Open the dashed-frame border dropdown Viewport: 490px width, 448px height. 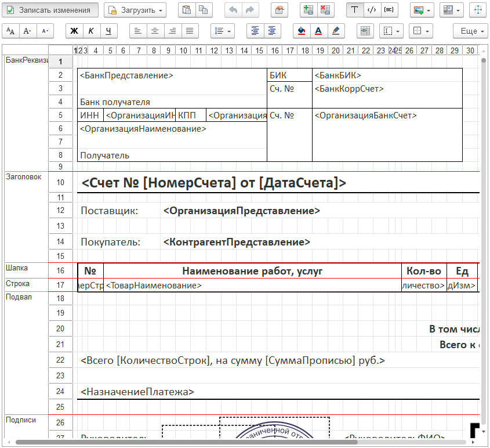pyautogui.click(x=391, y=31)
